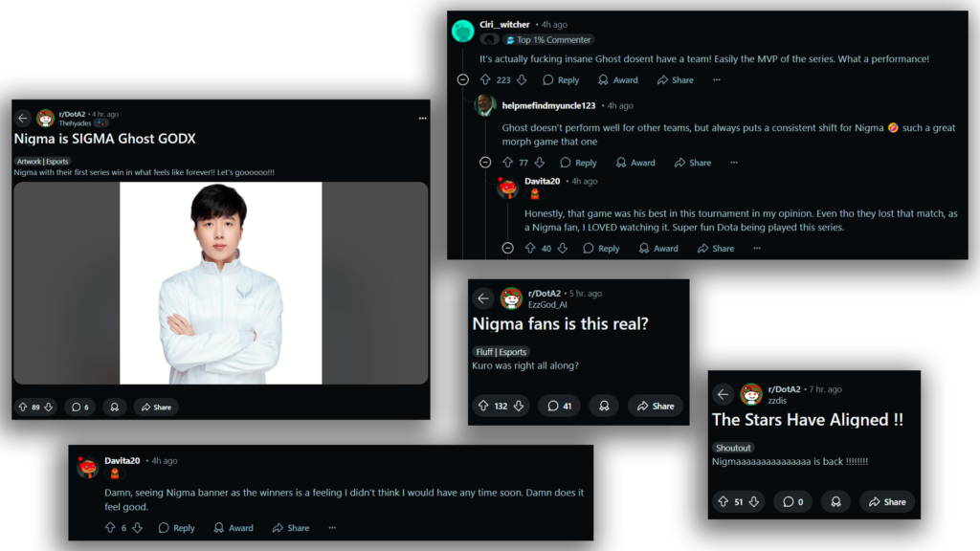Toggle upvote on Ciri__witcher's comment
The width and height of the screenshot is (980, 551).
(x=484, y=79)
